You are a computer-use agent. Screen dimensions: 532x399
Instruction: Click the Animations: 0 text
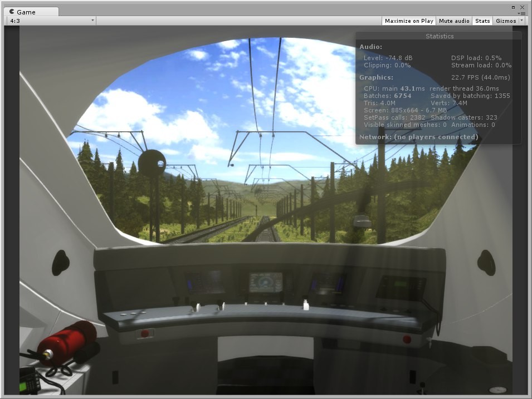[x=473, y=125]
